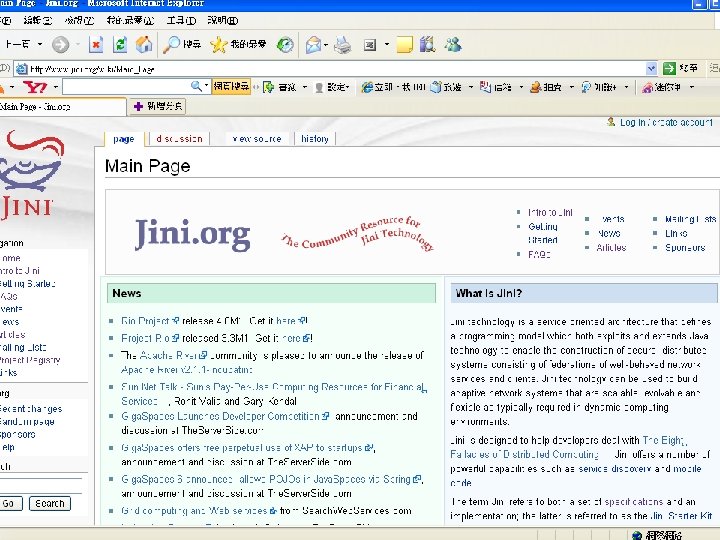720x540 pixels.
Task: Refresh the page with the Refresh icon
Action: 120,45
